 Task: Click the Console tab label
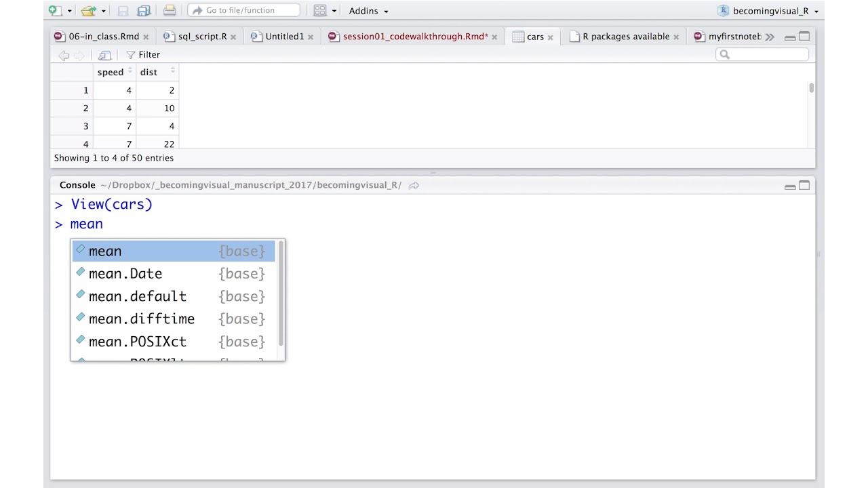coord(77,185)
